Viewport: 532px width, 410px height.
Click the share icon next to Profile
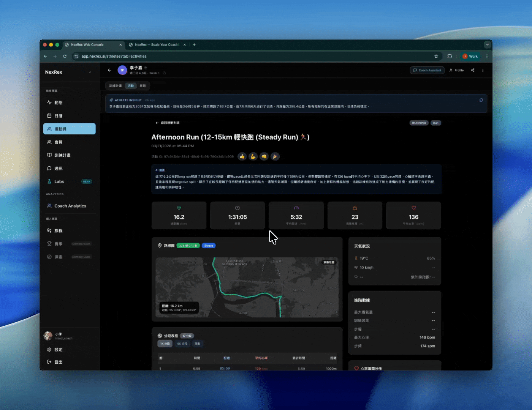pyautogui.click(x=473, y=70)
